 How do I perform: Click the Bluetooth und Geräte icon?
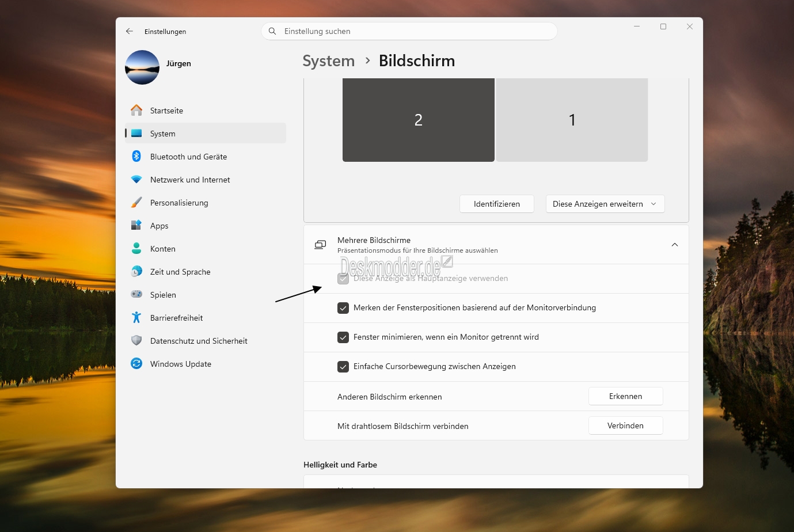point(136,156)
